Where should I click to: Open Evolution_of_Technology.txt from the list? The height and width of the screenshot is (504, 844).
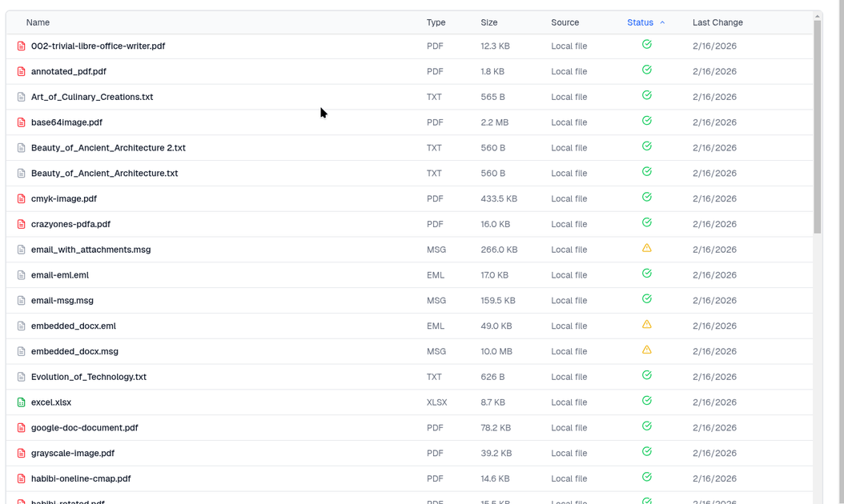(x=89, y=377)
